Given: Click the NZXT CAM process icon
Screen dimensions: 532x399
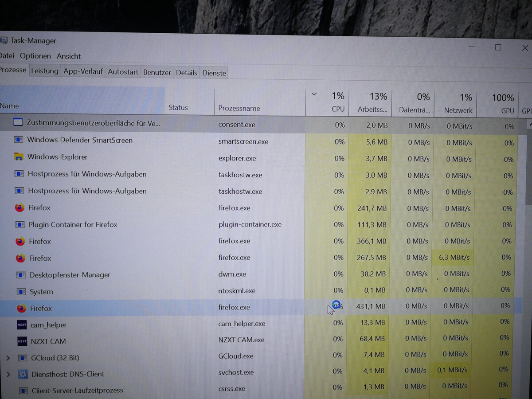Looking at the screenshot, I should tap(22, 341).
